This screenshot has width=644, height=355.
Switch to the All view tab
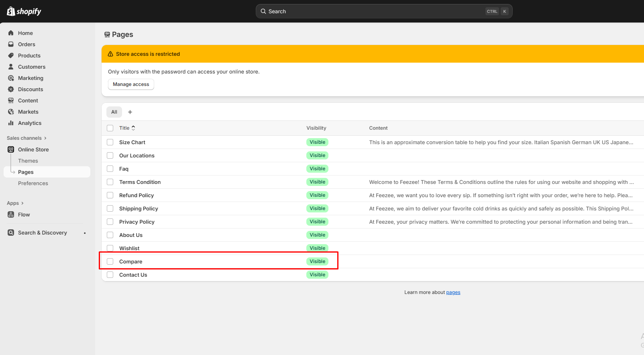[114, 112]
